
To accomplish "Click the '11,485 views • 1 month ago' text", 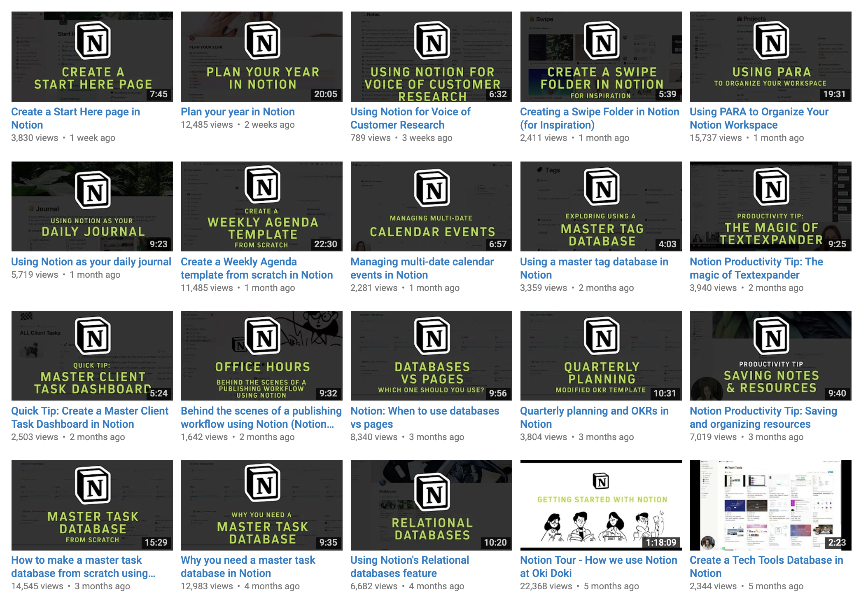I will pyautogui.click(x=238, y=288).
